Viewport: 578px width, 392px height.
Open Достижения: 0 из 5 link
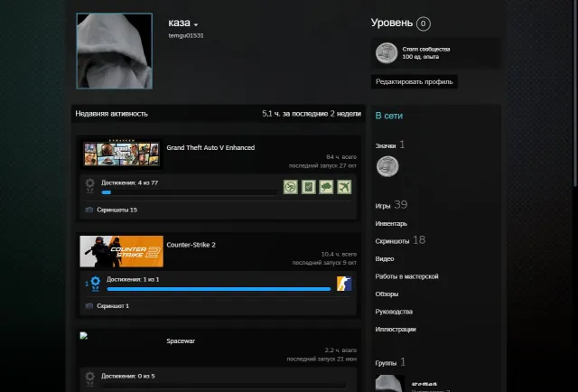click(x=128, y=376)
